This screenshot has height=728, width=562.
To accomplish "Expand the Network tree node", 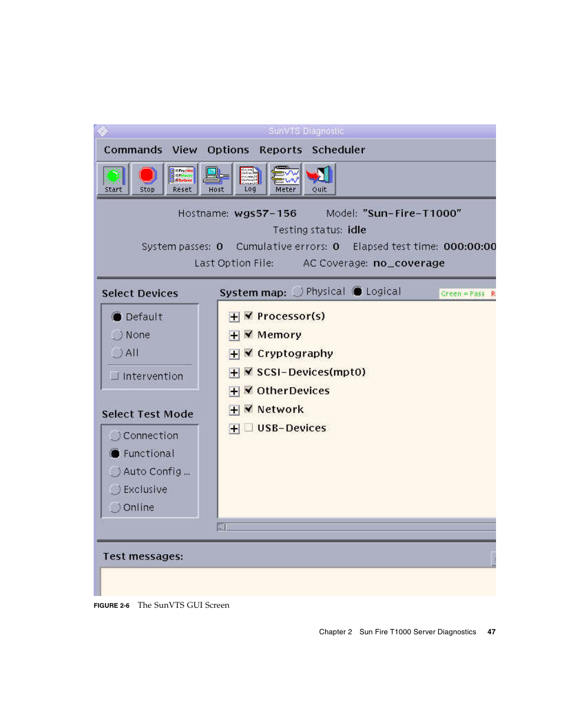I will [x=234, y=410].
